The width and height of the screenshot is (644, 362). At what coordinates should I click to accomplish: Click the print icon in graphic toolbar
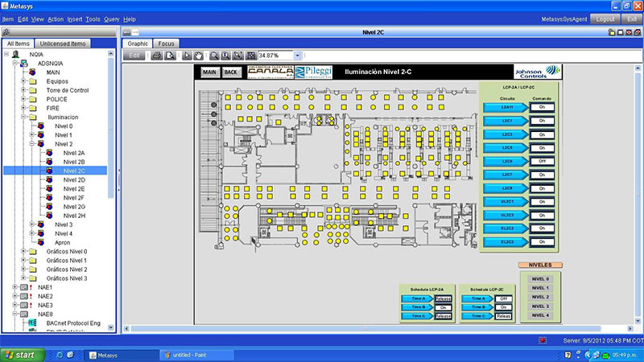point(158,56)
